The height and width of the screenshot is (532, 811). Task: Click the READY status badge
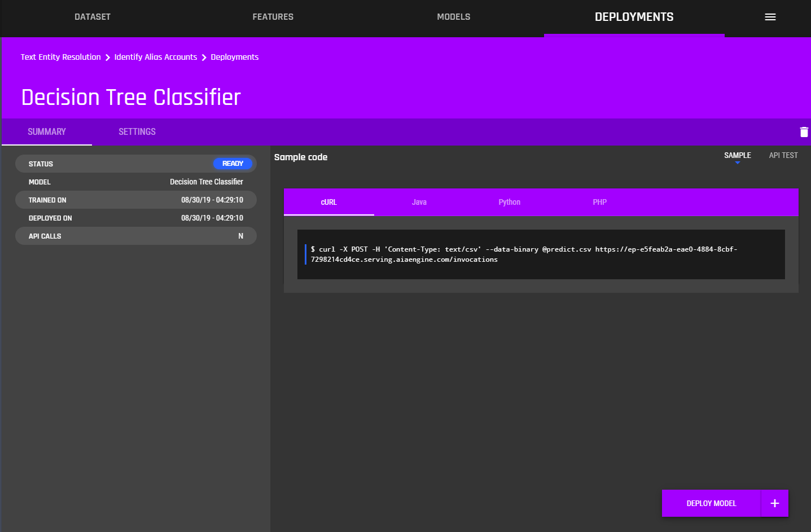233,164
